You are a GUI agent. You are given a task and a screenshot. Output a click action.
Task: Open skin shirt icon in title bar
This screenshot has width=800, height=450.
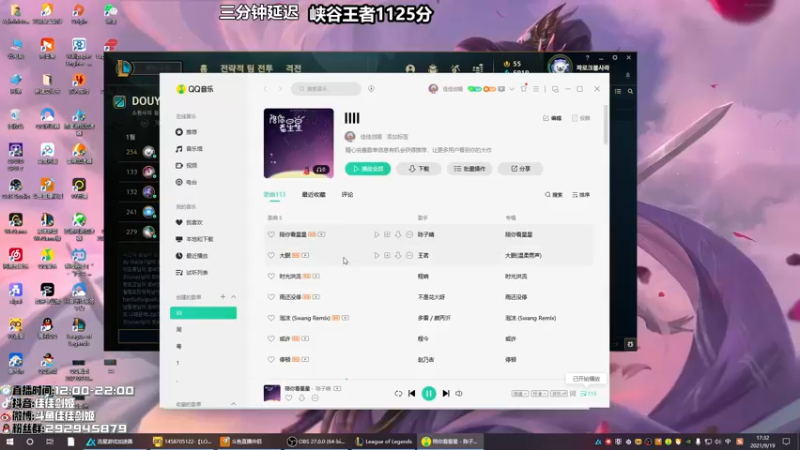pyautogui.click(x=523, y=89)
